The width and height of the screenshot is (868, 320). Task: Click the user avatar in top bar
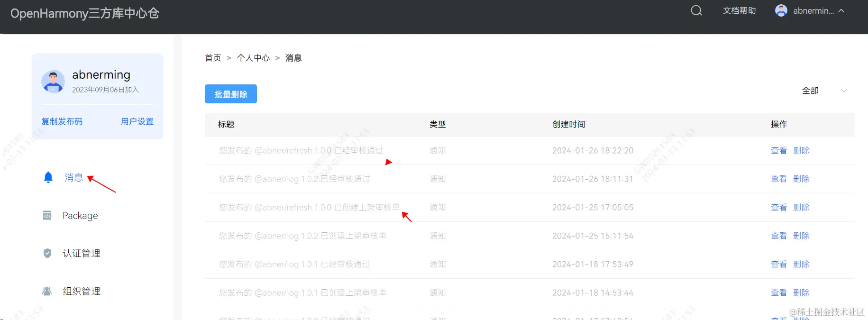(x=781, y=10)
